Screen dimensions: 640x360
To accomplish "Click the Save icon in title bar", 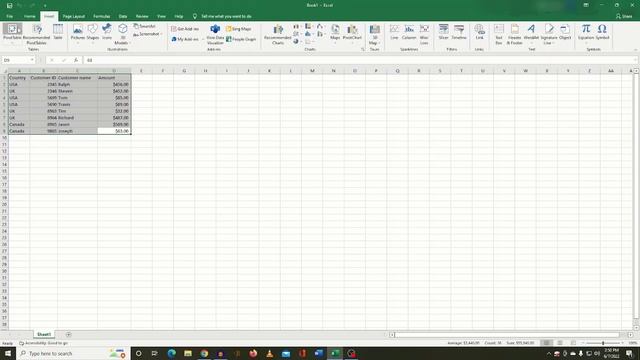I will [9, 5].
